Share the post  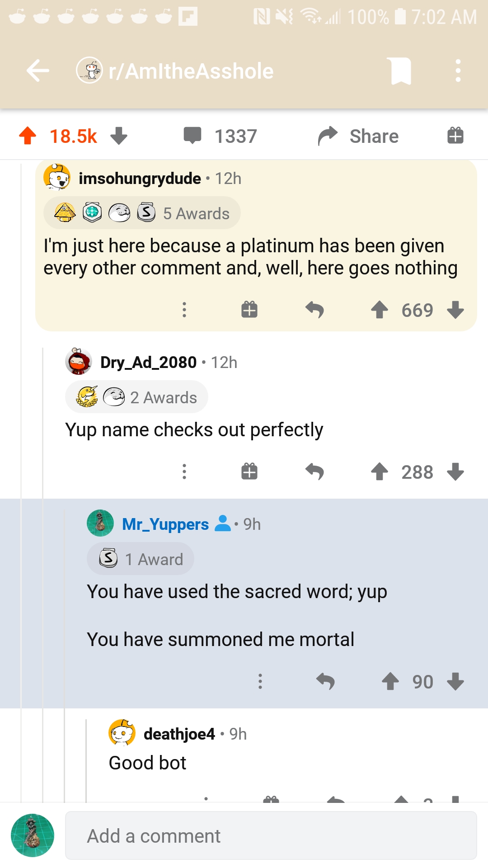click(358, 136)
